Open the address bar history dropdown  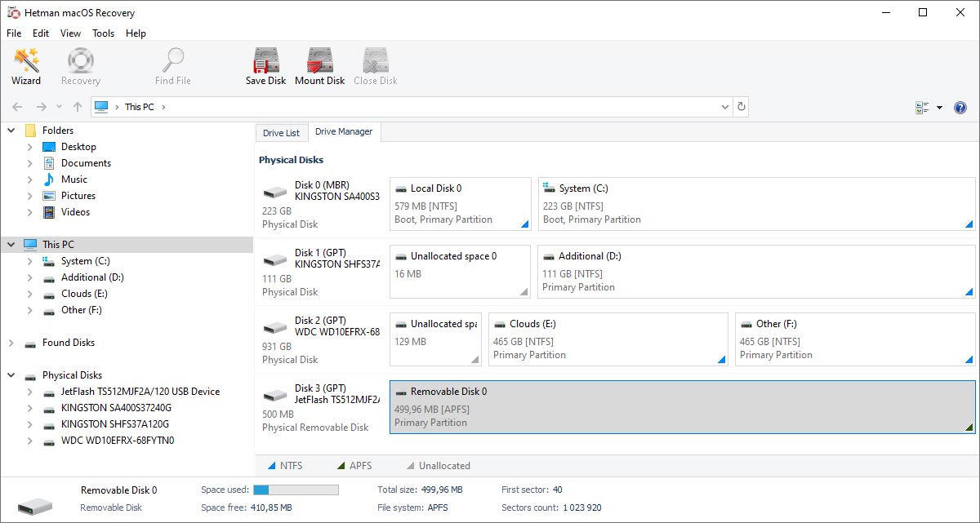click(725, 107)
